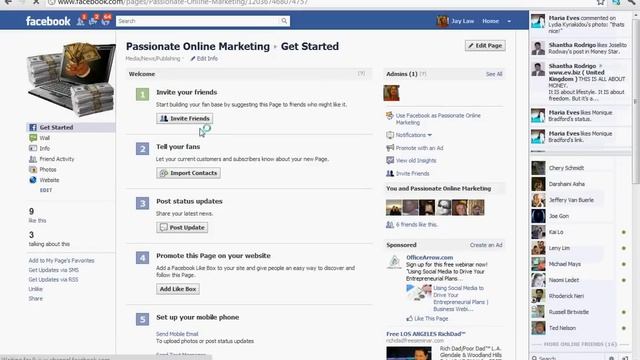The height and width of the screenshot is (360, 640).
Task: Open chat with Darshani Asha
Action: tap(580, 184)
